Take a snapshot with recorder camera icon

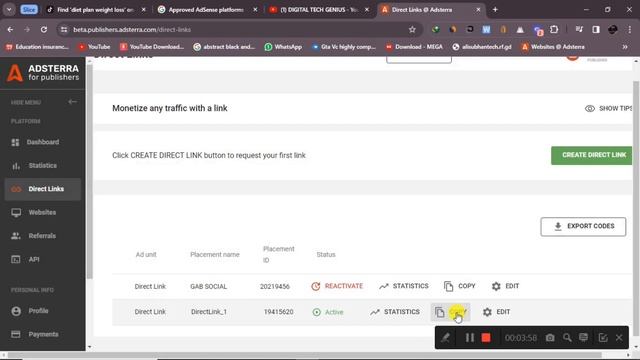[x=550, y=338]
